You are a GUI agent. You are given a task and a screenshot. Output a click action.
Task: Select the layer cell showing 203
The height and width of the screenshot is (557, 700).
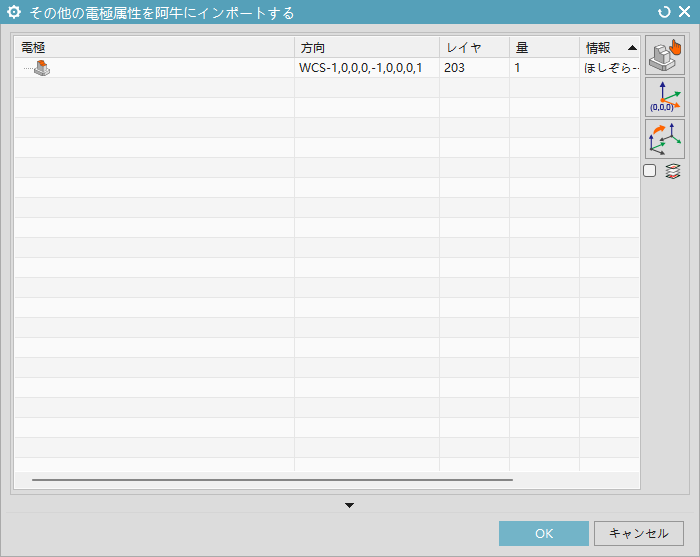tap(473, 68)
